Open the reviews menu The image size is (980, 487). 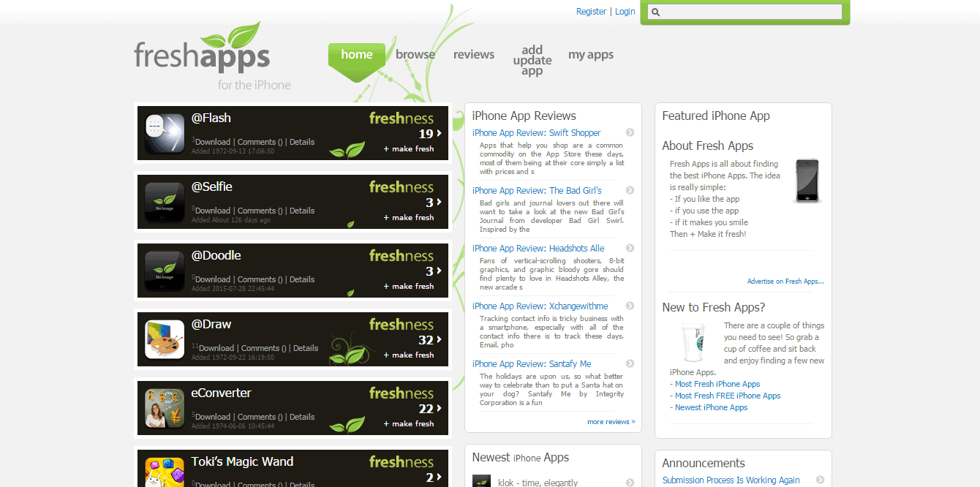pyautogui.click(x=474, y=54)
